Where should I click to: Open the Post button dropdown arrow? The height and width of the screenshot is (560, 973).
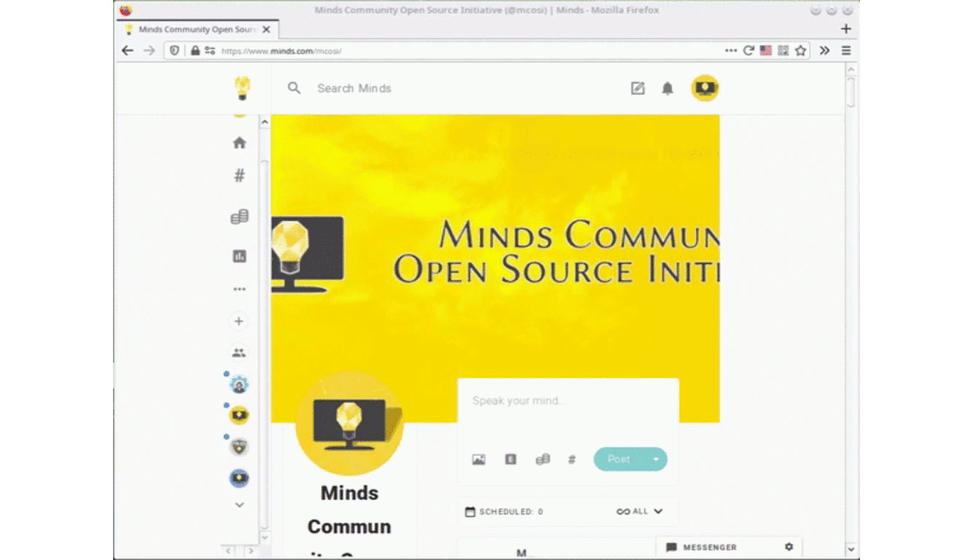click(x=656, y=459)
